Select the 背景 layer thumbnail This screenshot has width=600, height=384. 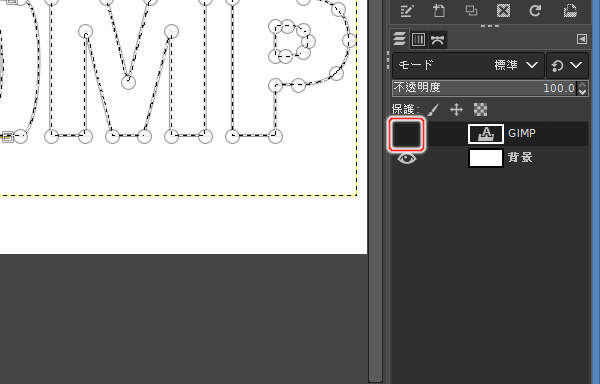[486, 158]
